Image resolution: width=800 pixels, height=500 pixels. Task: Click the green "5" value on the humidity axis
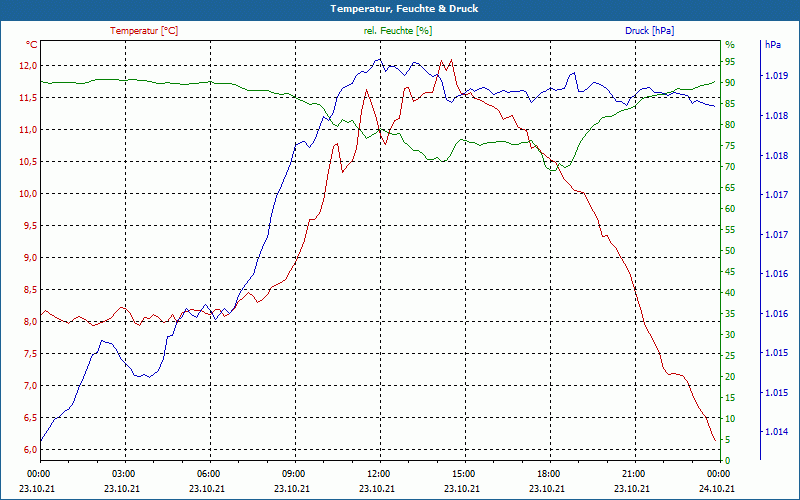point(728,440)
